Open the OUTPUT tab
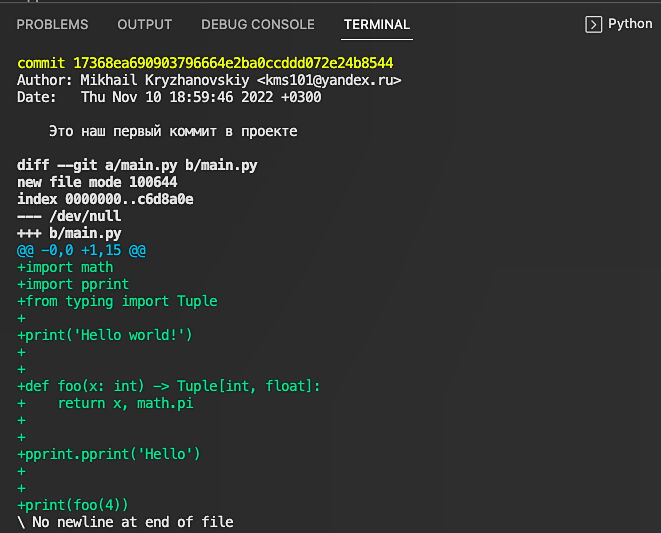 [x=144, y=24]
